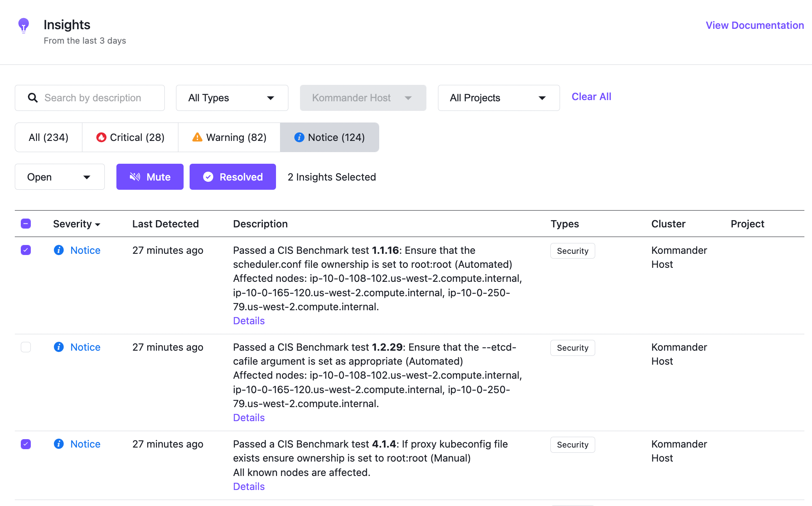
Task: Mute the selected insights
Action: (x=150, y=177)
